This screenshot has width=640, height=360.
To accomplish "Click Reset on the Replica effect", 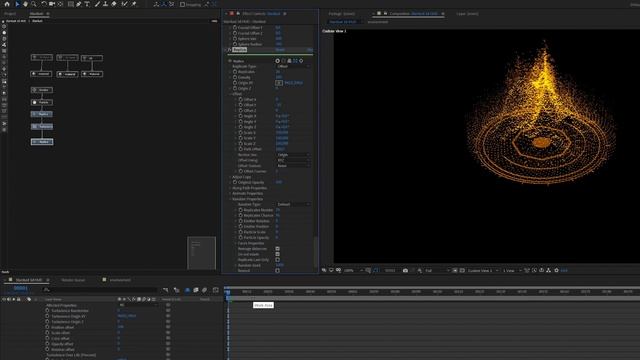I will [x=280, y=50].
